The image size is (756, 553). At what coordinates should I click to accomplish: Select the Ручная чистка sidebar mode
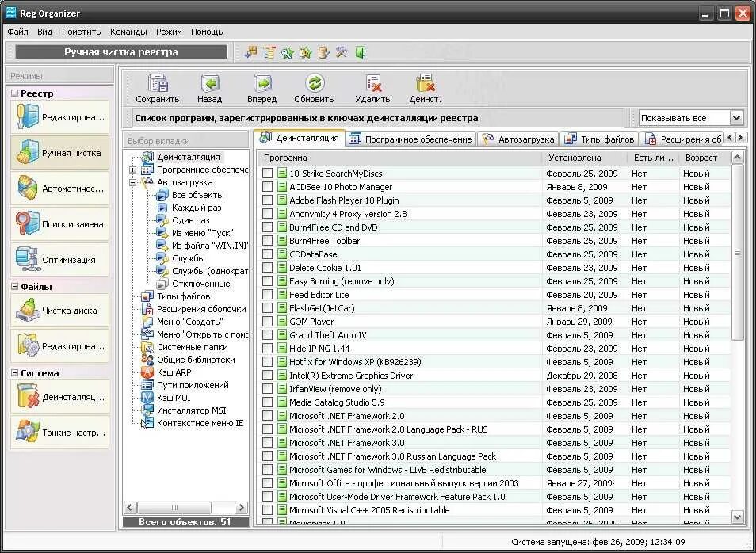(60, 153)
